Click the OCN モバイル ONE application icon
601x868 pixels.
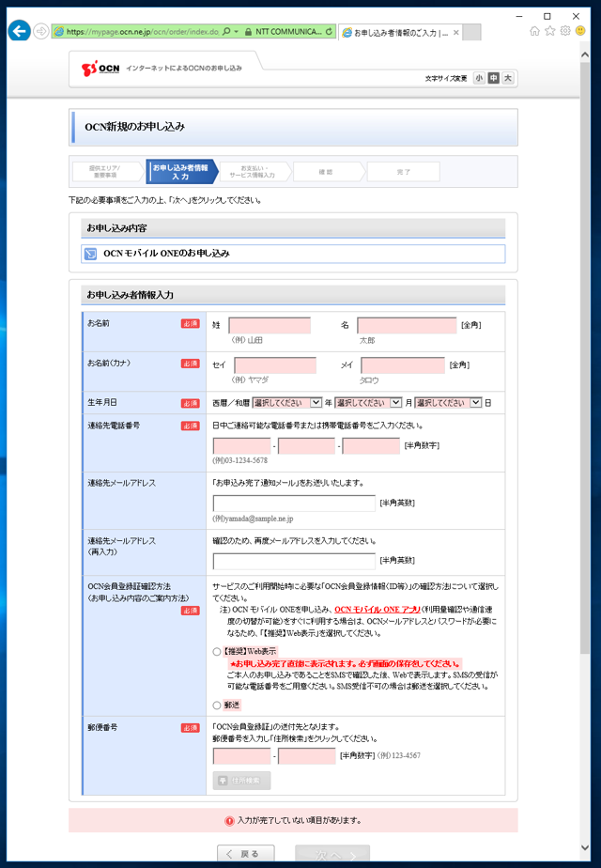tap(90, 254)
